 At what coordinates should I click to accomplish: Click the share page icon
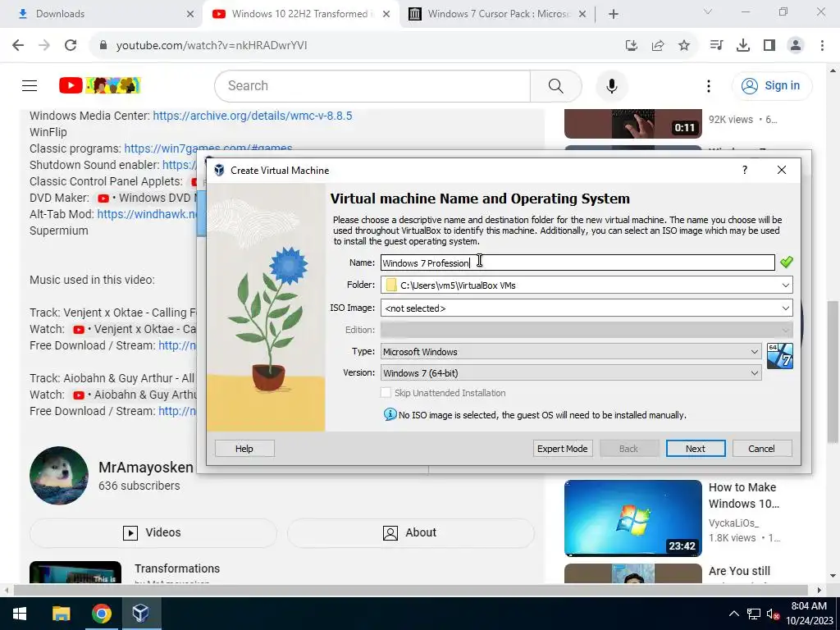pyautogui.click(x=658, y=46)
